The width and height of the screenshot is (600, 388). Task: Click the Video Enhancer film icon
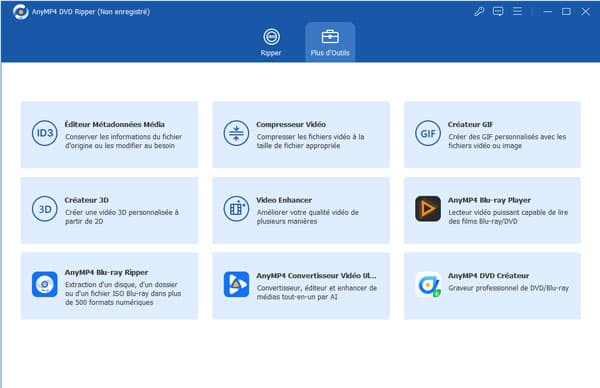click(x=236, y=209)
